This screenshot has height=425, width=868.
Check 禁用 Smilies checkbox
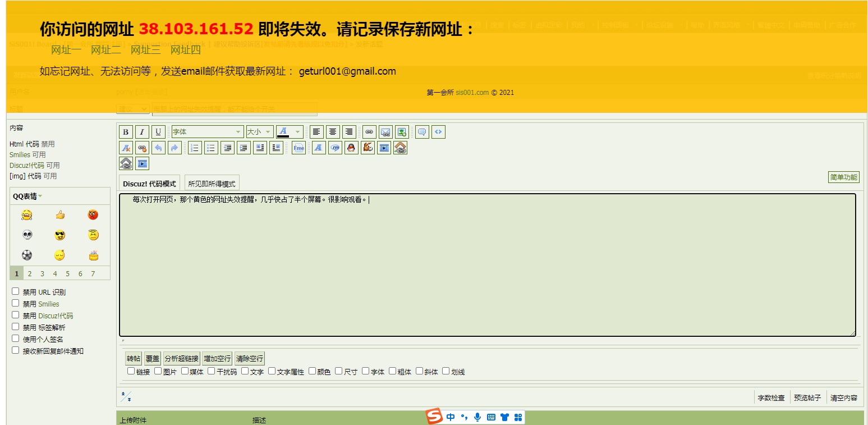coord(16,303)
